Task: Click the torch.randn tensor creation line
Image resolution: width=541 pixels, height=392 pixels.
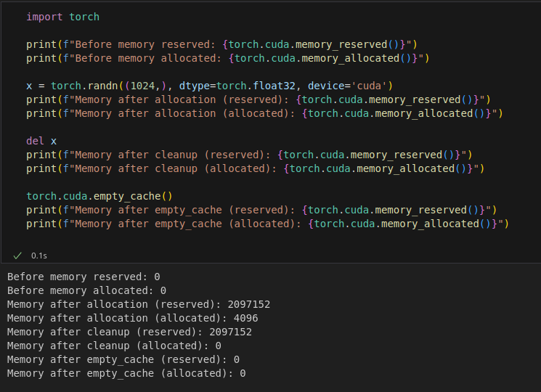Action: (x=209, y=86)
